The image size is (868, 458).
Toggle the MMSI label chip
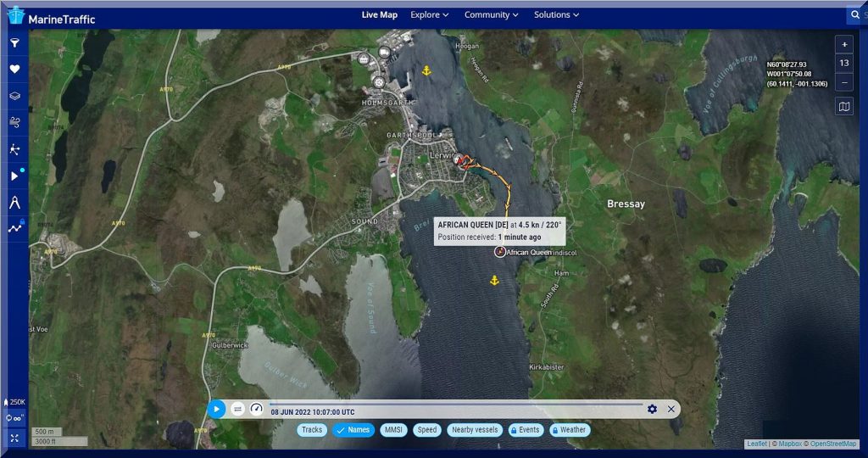pyautogui.click(x=392, y=430)
